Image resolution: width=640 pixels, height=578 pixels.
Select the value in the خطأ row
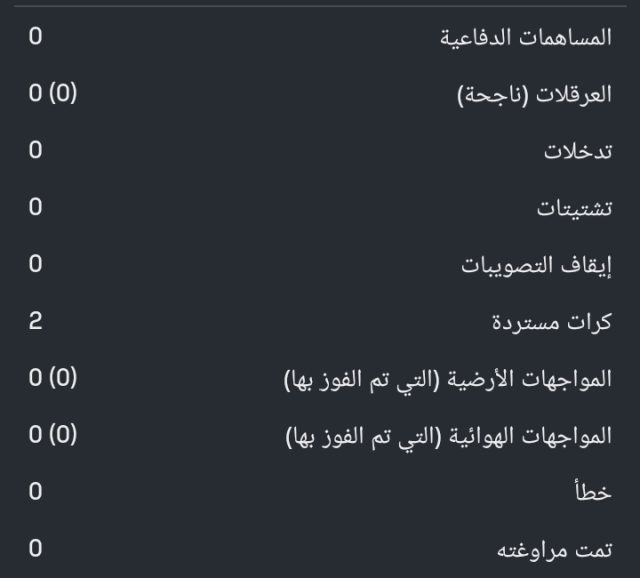coord(35,493)
